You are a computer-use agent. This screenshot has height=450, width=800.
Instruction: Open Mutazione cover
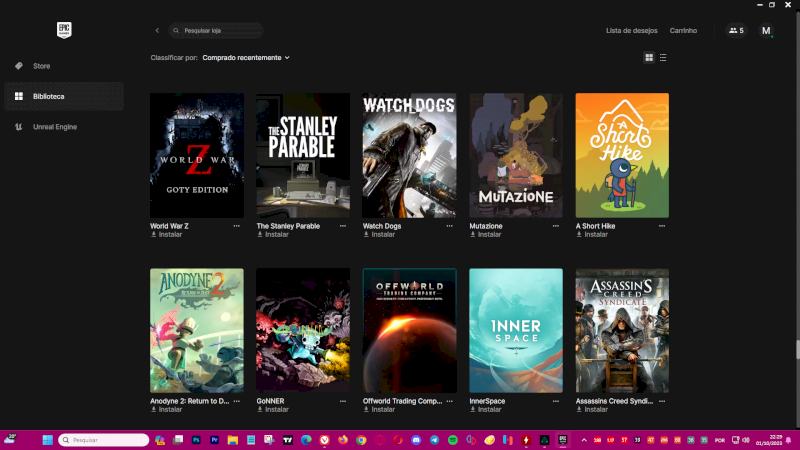point(516,155)
